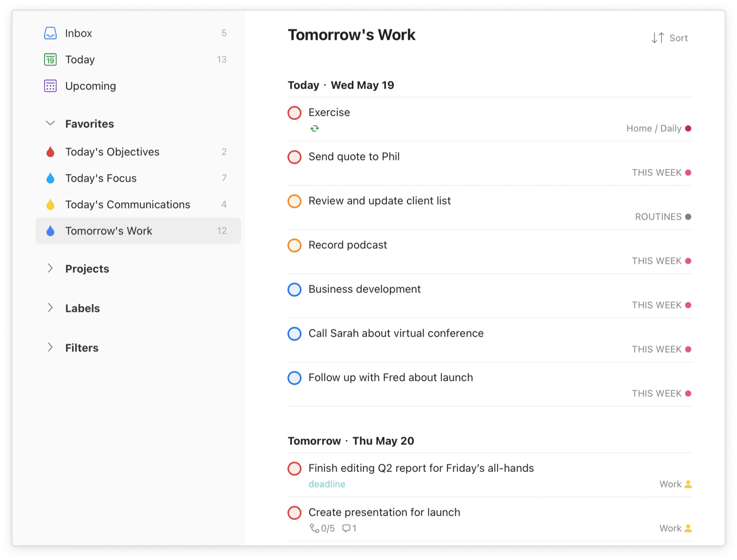Select the Upcoming view icon
Viewport: 737px width, 560px height.
click(50, 86)
